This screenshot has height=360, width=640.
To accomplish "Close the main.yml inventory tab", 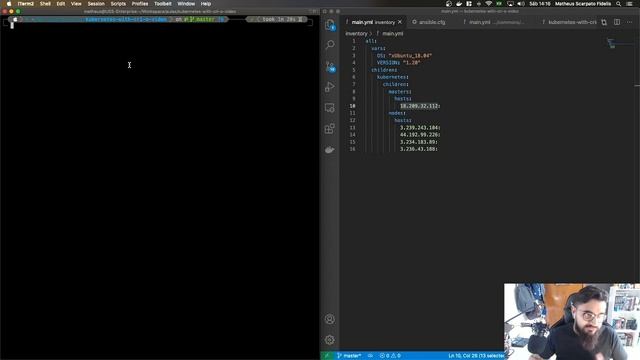I will coord(400,22).
